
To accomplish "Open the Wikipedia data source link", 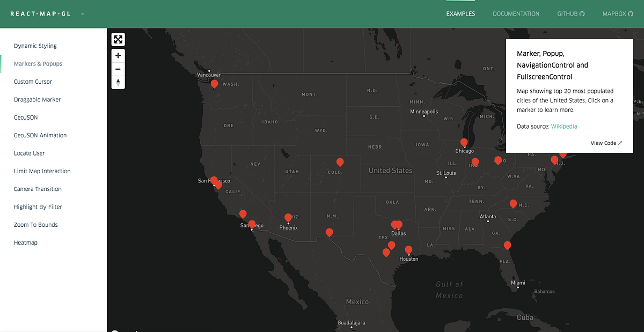I will (564, 126).
